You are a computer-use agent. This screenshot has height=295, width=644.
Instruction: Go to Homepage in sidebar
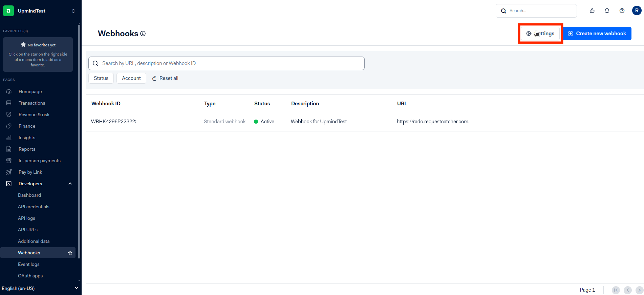[30, 91]
